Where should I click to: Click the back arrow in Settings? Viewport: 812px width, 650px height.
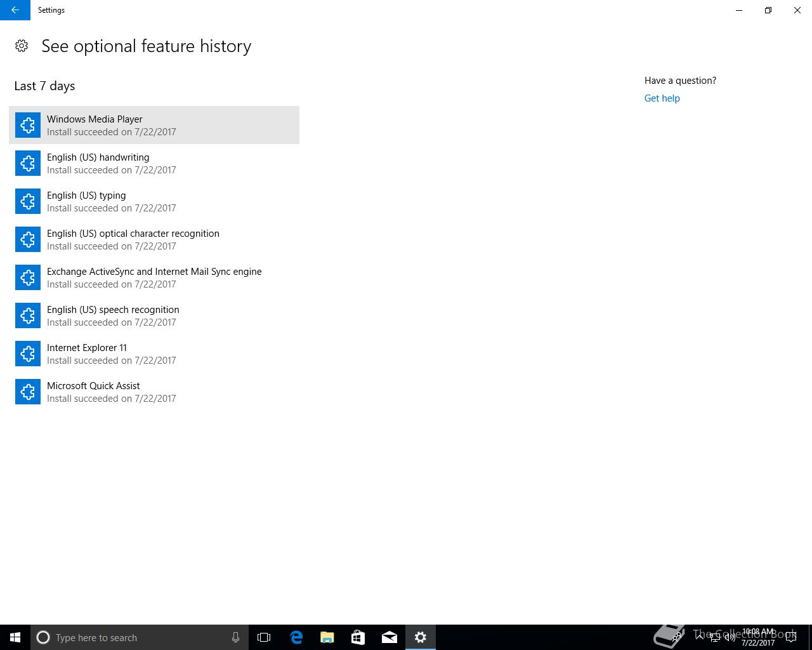pyautogui.click(x=15, y=10)
